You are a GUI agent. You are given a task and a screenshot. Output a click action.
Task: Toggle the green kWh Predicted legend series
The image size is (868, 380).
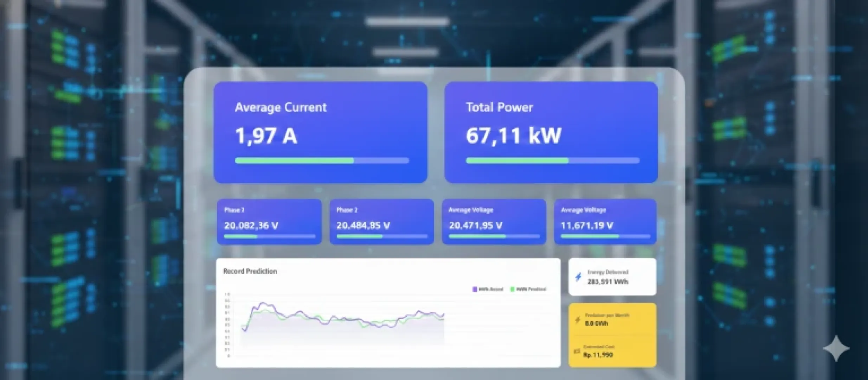[x=528, y=289]
